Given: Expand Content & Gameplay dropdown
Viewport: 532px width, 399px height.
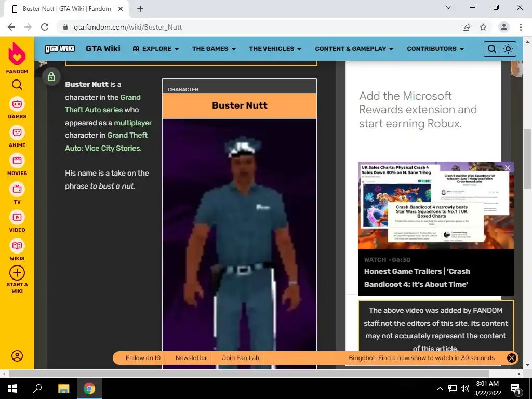Looking at the screenshot, I should click(354, 49).
